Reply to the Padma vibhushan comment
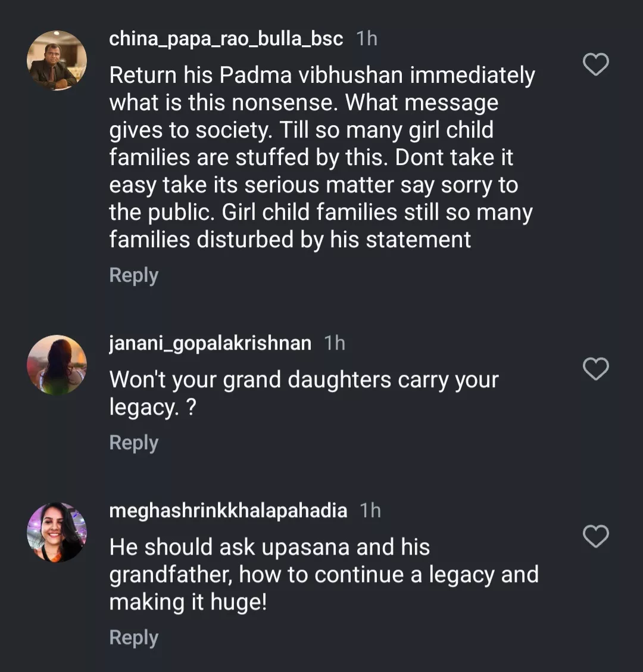Viewport: 643px width, 672px height. 134,275
